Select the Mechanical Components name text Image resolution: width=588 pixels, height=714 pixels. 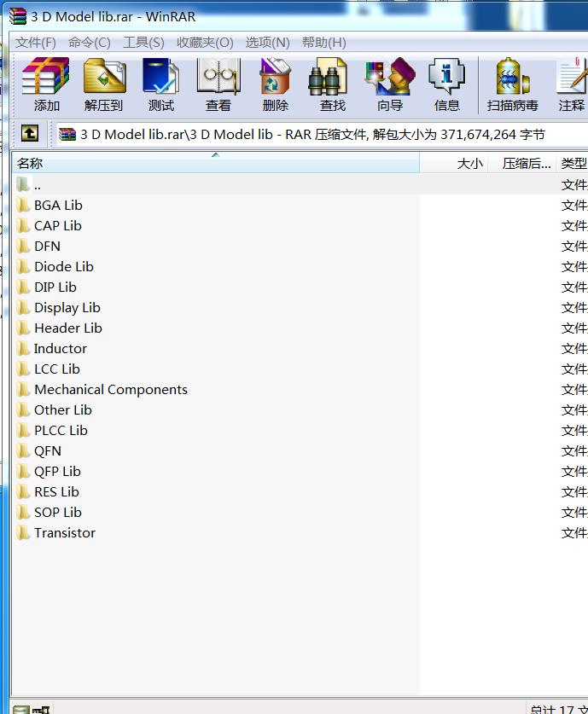coord(111,390)
